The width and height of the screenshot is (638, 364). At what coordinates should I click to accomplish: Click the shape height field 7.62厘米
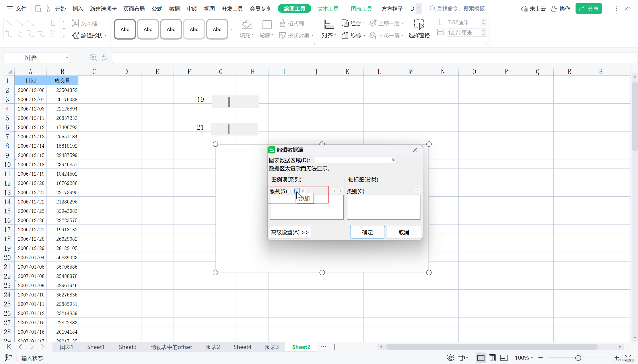click(464, 22)
